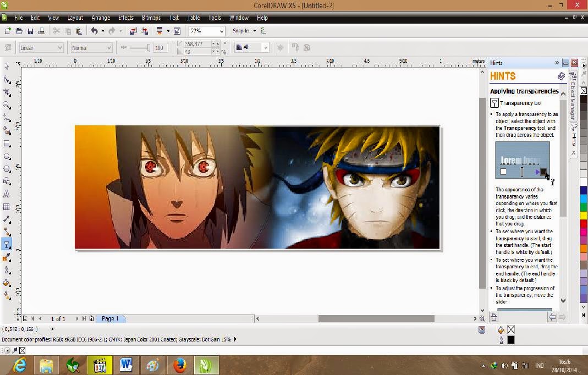
Task: Activate the Zoom tool in toolbox
Action: point(7,105)
